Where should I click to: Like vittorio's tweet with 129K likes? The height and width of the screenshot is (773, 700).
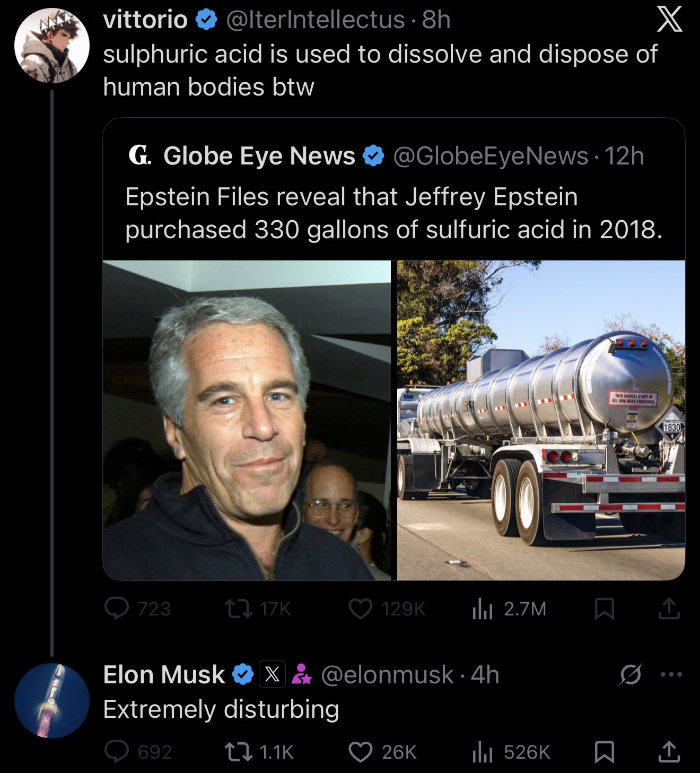coord(361,609)
